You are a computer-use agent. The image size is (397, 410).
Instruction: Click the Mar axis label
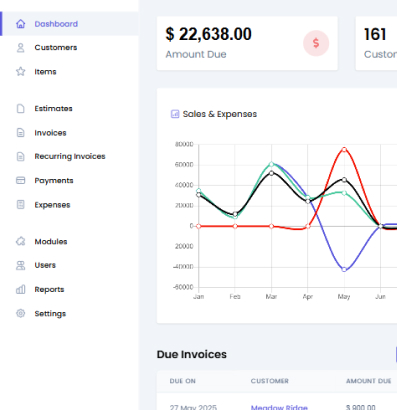(271, 296)
